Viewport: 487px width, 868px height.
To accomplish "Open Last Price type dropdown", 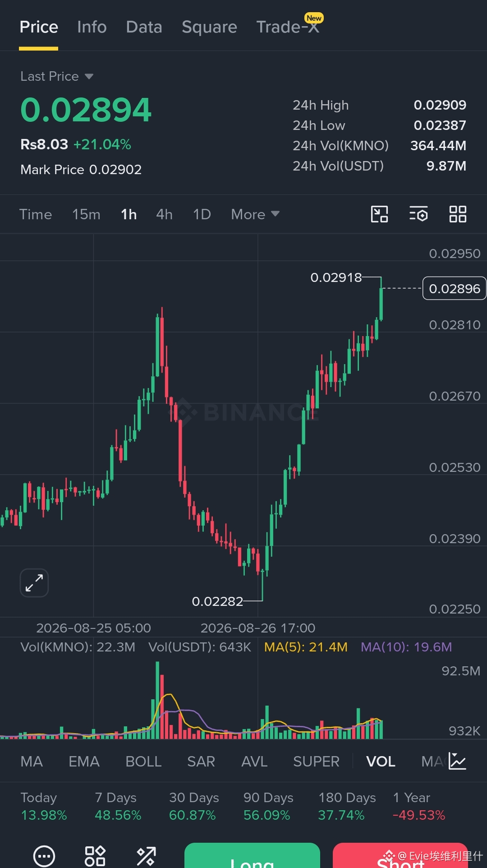I will 57,76.
